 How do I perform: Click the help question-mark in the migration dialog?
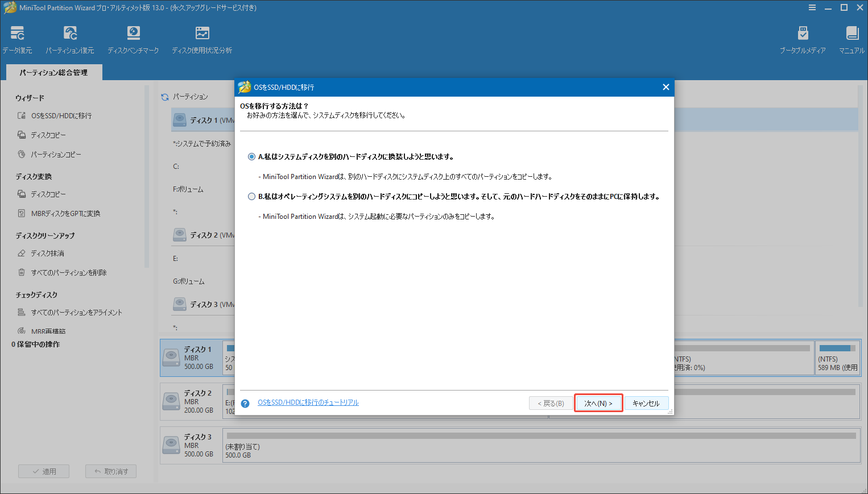(x=245, y=403)
